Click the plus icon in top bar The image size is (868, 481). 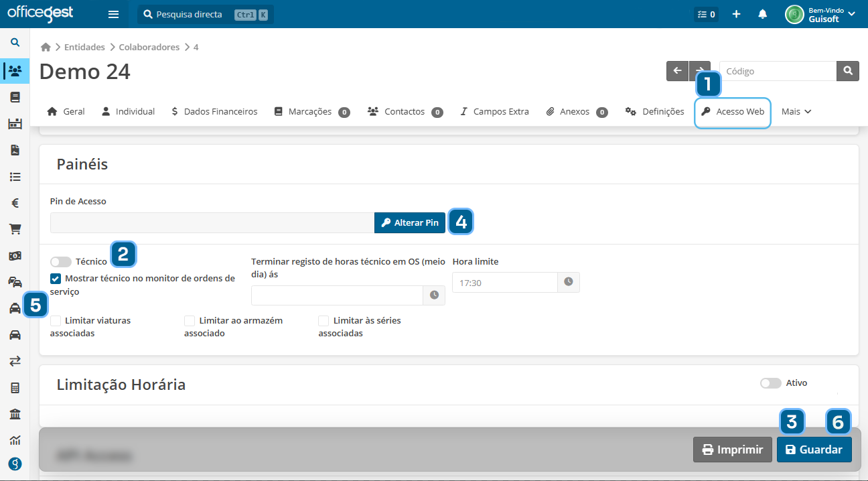click(x=736, y=14)
